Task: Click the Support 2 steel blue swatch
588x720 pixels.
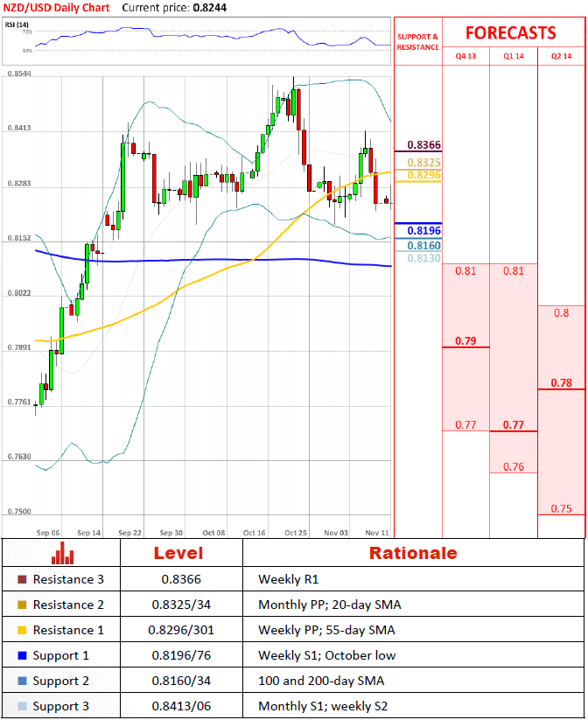Action: [x=22, y=681]
